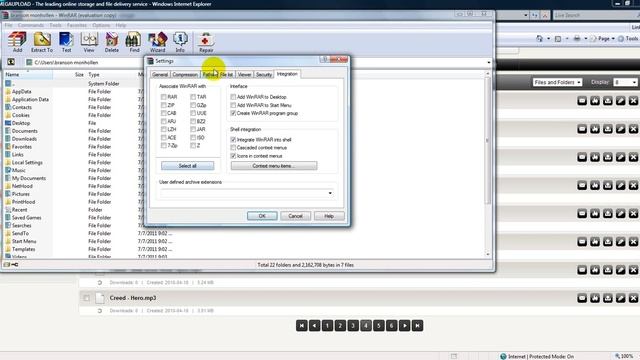Uncheck Integrate WinRAR into shell
This screenshot has height=360, width=640.
click(x=233, y=140)
